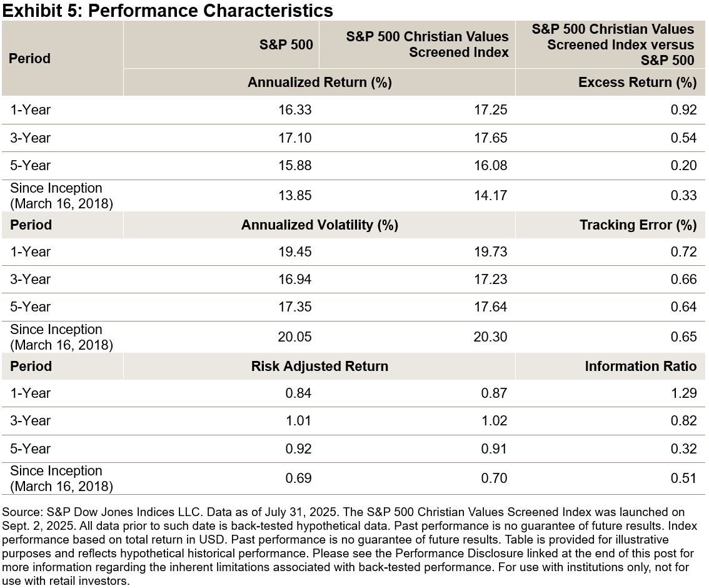Select the 16.33 one-year return value
The width and height of the screenshot is (709, 588).
pyautogui.click(x=295, y=110)
